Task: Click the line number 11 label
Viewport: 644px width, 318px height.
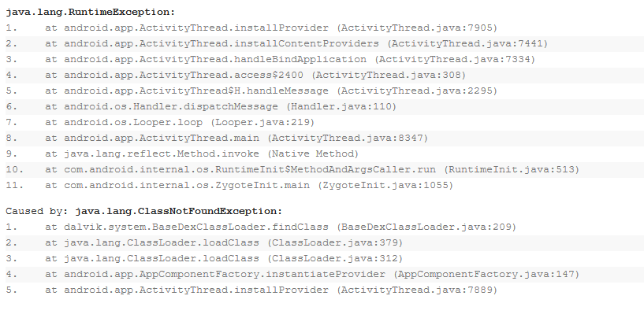Action: click(x=15, y=185)
